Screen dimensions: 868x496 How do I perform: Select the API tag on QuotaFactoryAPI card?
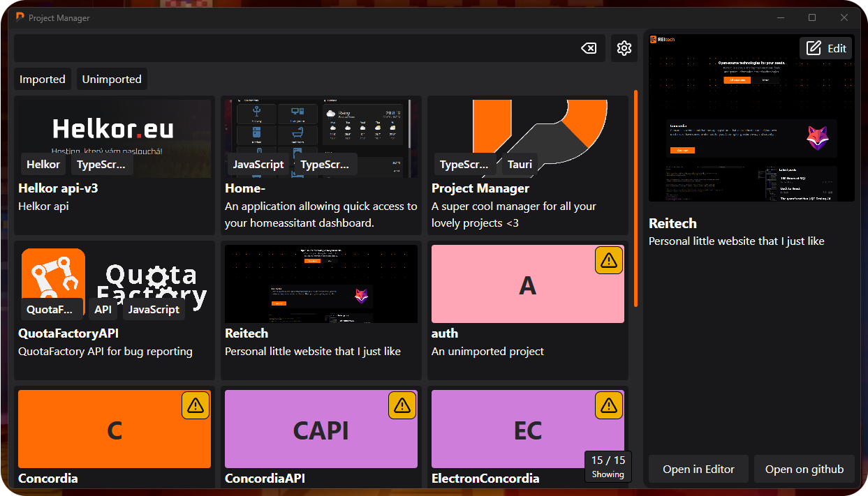[x=102, y=309]
